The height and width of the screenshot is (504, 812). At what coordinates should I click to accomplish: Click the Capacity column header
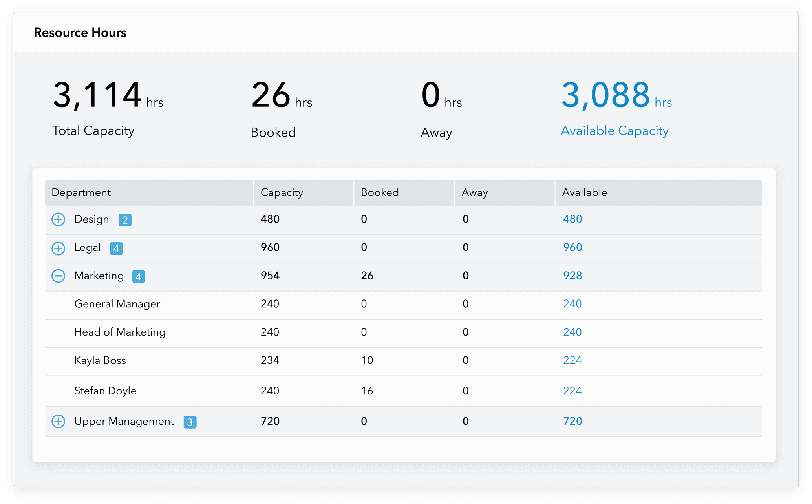click(282, 192)
